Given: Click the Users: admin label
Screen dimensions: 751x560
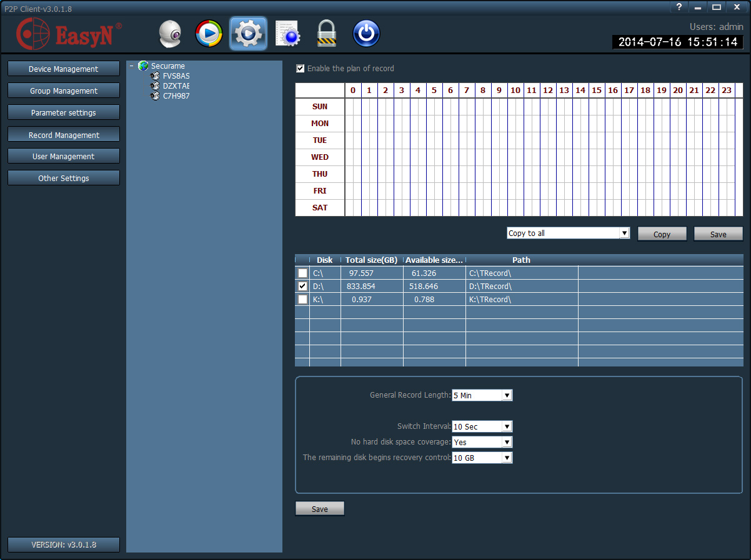Looking at the screenshot, I should click(x=716, y=27).
